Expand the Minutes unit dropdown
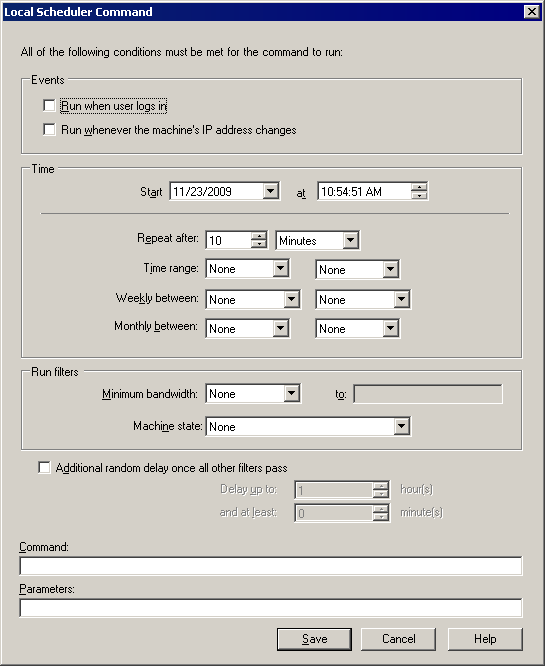The height and width of the screenshot is (666, 545). pos(350,240)
